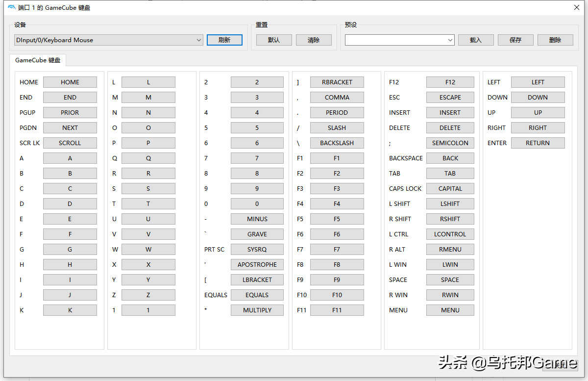Click the SYSRQ mapping for PRT SC
This screenshot has width=588, height=381.
click(257, 250)
